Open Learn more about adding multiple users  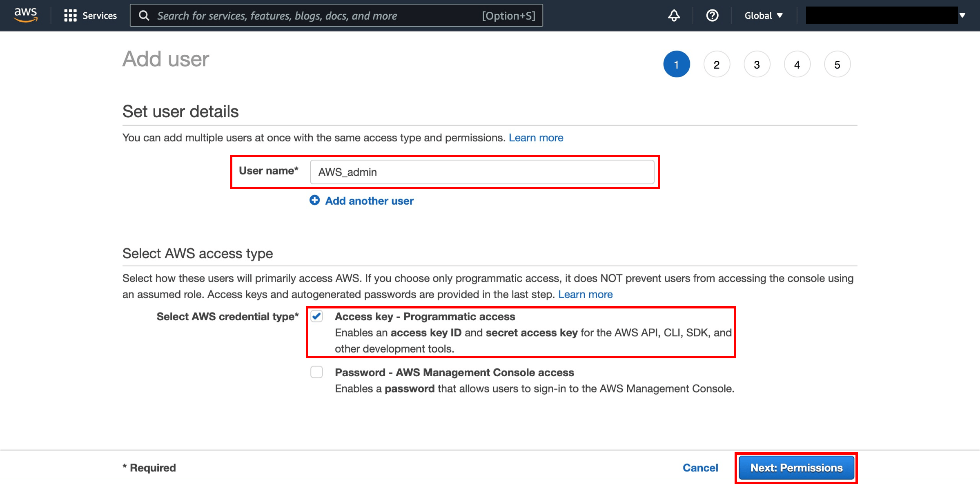click(x=536, y=138)
